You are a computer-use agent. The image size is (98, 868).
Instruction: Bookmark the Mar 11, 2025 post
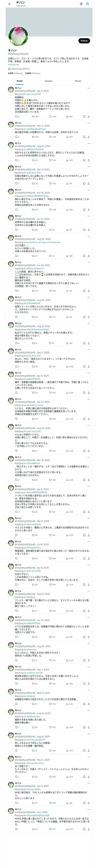(84, 137)
